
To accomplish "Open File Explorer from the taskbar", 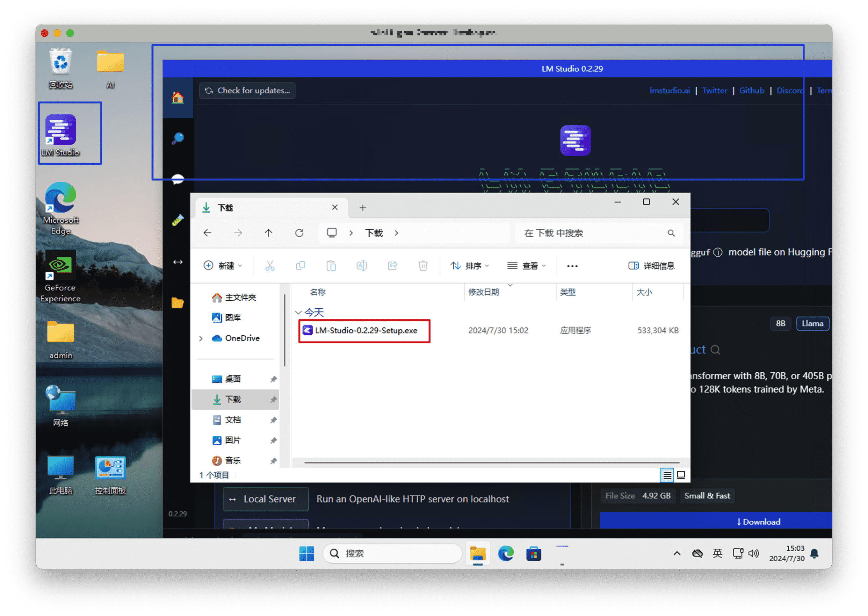I will (x=478, y=554).
